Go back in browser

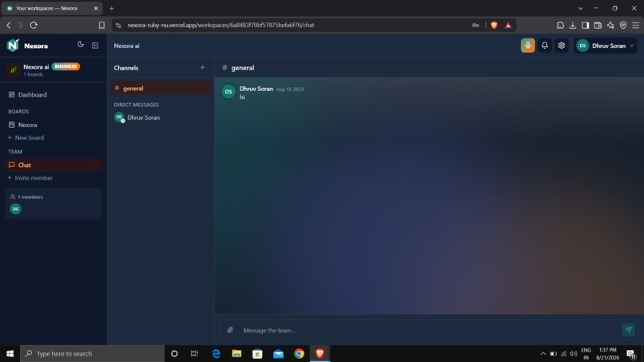point(9,25)
